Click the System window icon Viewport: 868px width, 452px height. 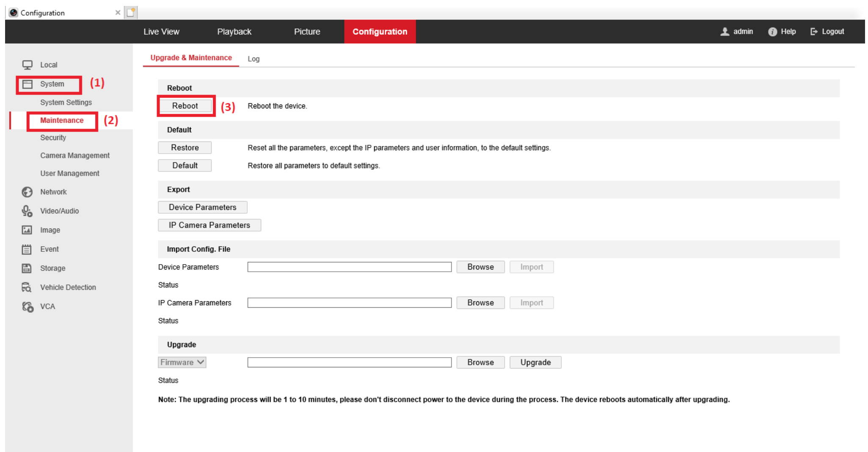coord(28,84)
